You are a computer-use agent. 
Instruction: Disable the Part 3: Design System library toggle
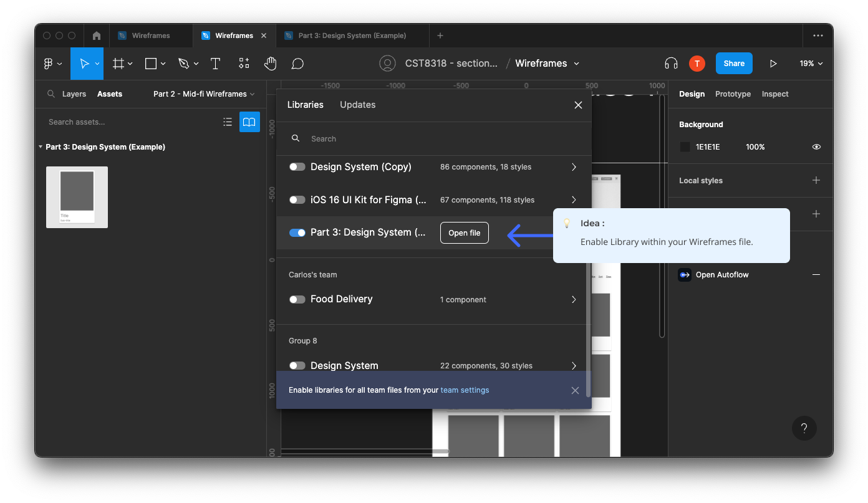297,232
